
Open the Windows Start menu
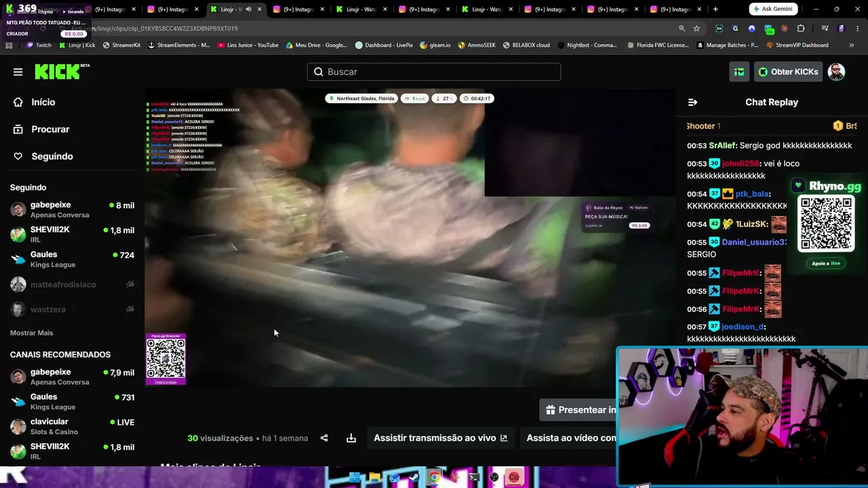coord(355,477)
